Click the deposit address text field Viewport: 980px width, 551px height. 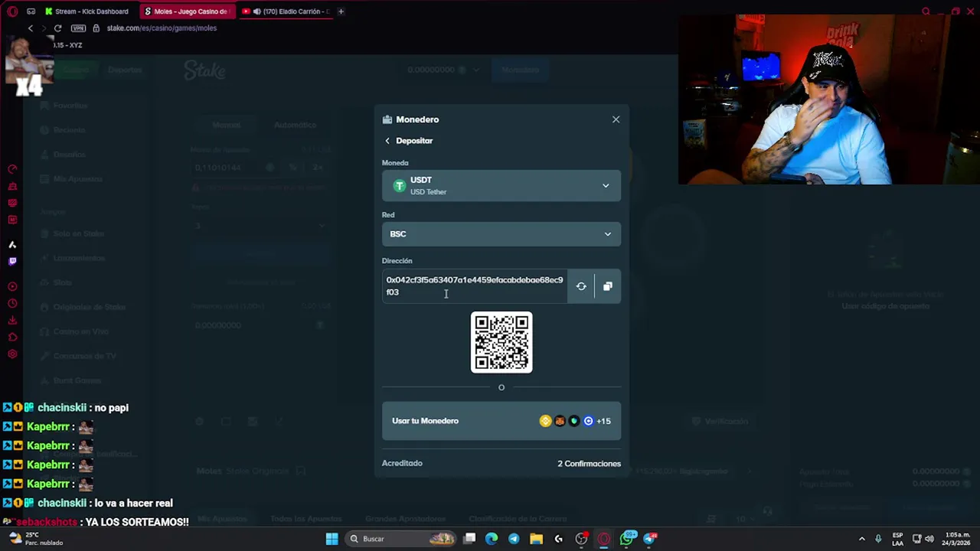coord(475,286)
